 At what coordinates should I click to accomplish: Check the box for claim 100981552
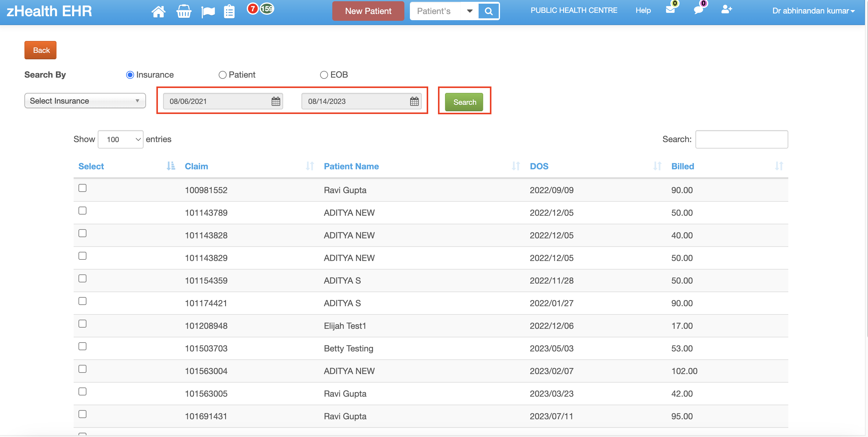point(82,188)
